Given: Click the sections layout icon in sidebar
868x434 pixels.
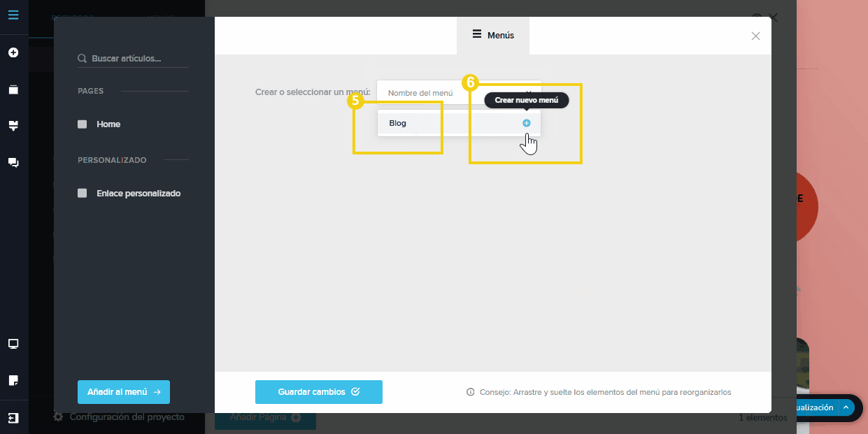Looking at the screenshot, I should tap(13, 126).
